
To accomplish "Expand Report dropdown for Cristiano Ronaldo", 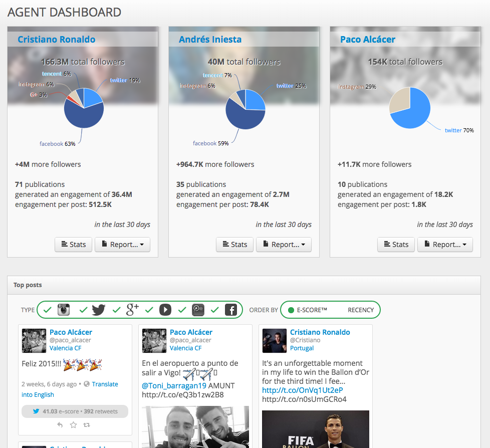I will click(x=122, y=245).
